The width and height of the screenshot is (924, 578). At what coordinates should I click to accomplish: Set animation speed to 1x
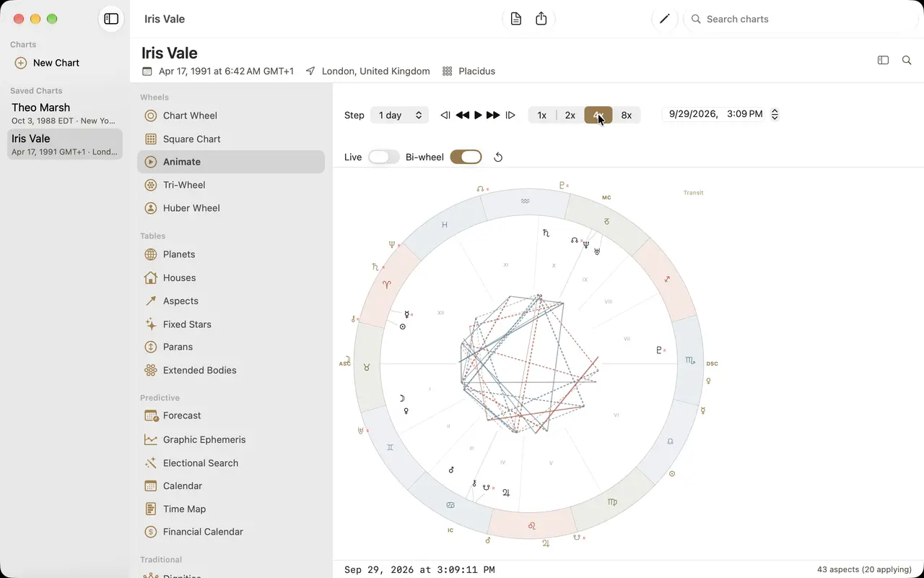[x=542, y=115]
